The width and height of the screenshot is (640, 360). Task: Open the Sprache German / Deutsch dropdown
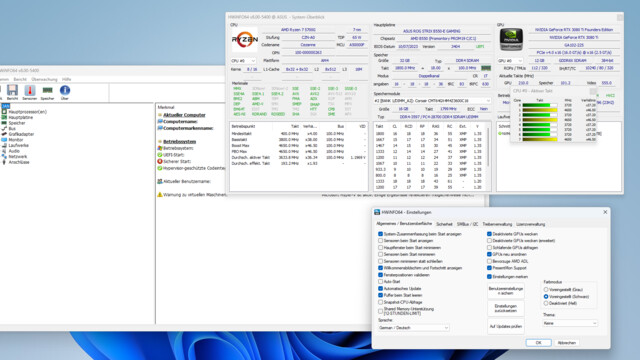[413, 328]
